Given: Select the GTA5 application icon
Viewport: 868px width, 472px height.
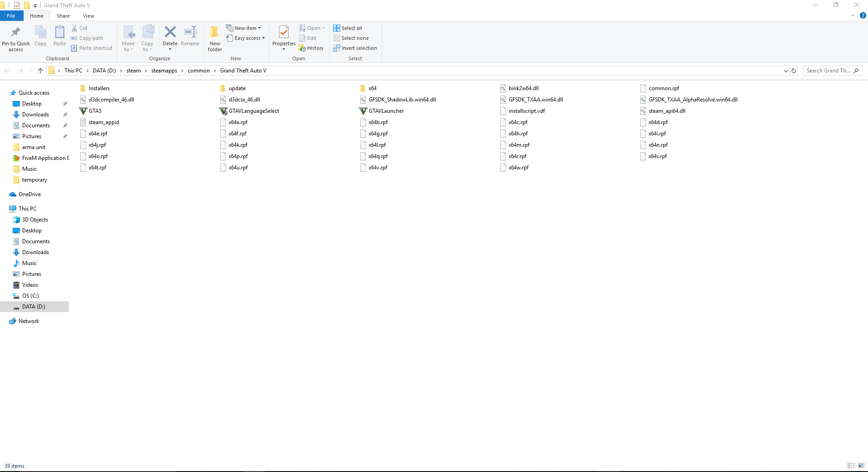Looking at the screenshot, I should tap(83, 111).
